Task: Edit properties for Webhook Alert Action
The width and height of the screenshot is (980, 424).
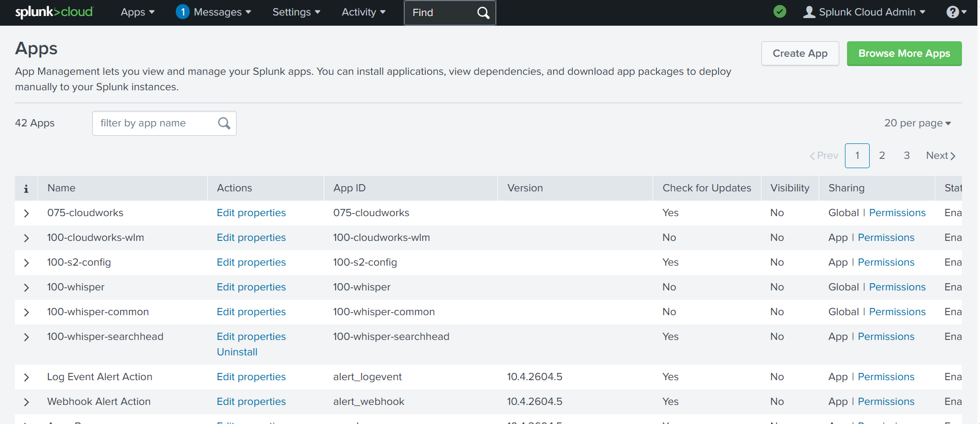Action: 251,401
